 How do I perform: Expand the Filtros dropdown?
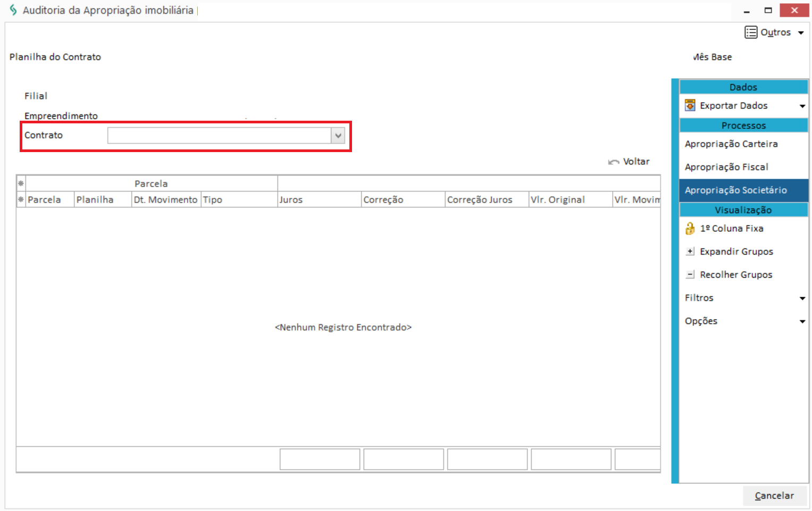tap(802, 298)
